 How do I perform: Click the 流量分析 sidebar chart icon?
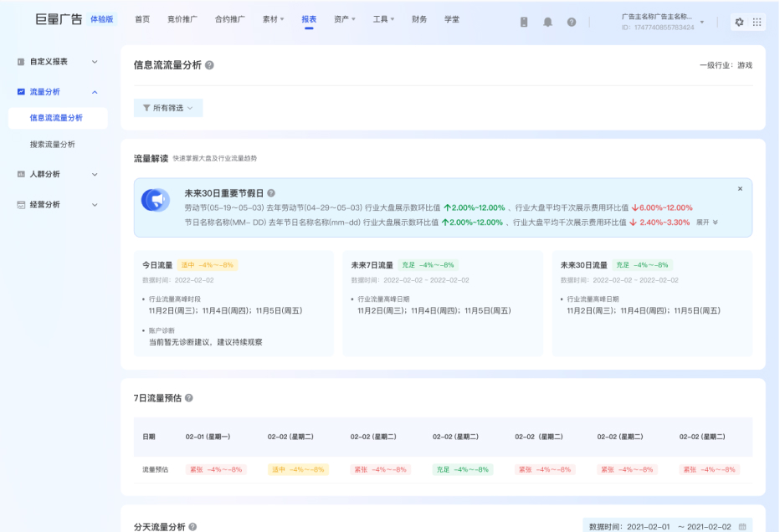pos(21,91)
